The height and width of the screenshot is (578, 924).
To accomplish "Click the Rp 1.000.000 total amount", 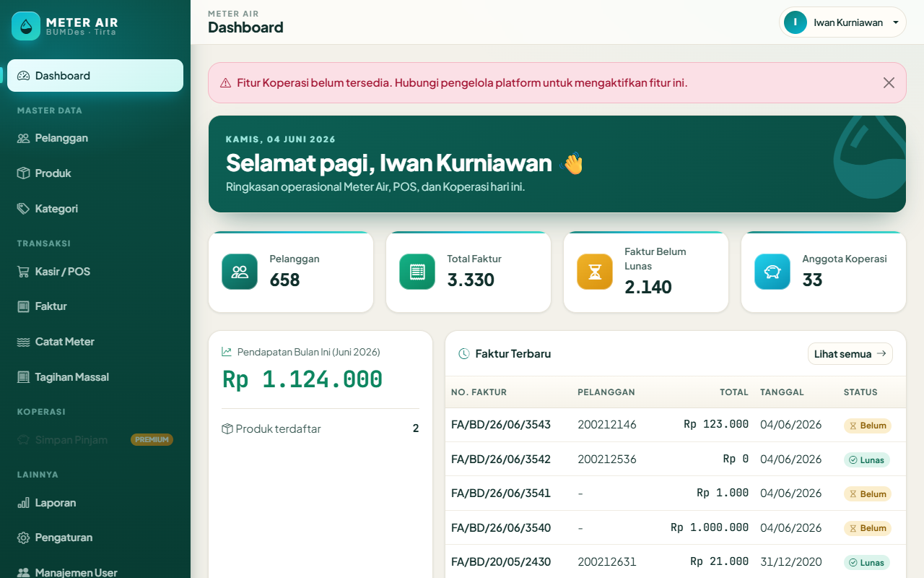I will (710, 528).
